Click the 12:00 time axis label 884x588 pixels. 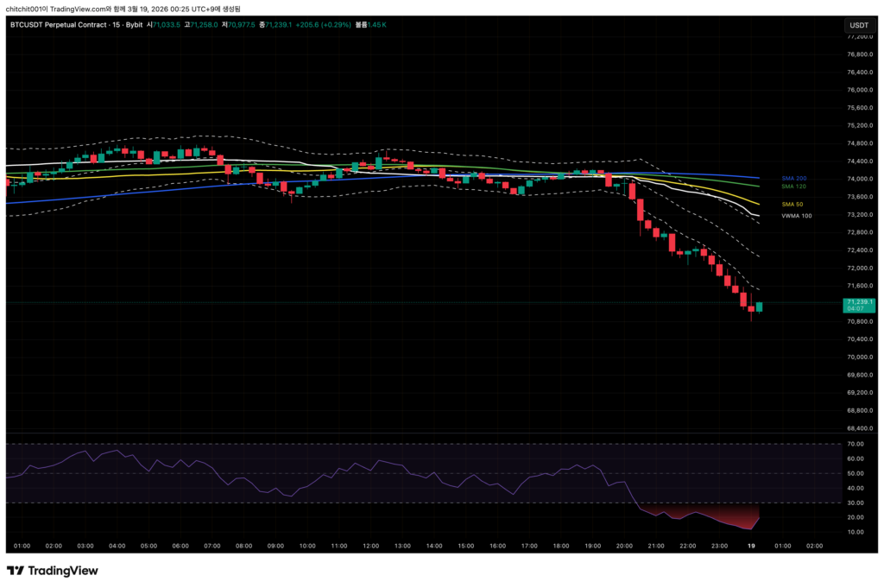[x=371, y=546]
